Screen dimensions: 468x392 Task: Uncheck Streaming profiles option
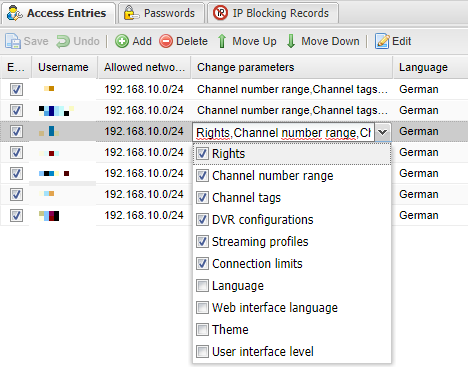click(x=202, y=242)
